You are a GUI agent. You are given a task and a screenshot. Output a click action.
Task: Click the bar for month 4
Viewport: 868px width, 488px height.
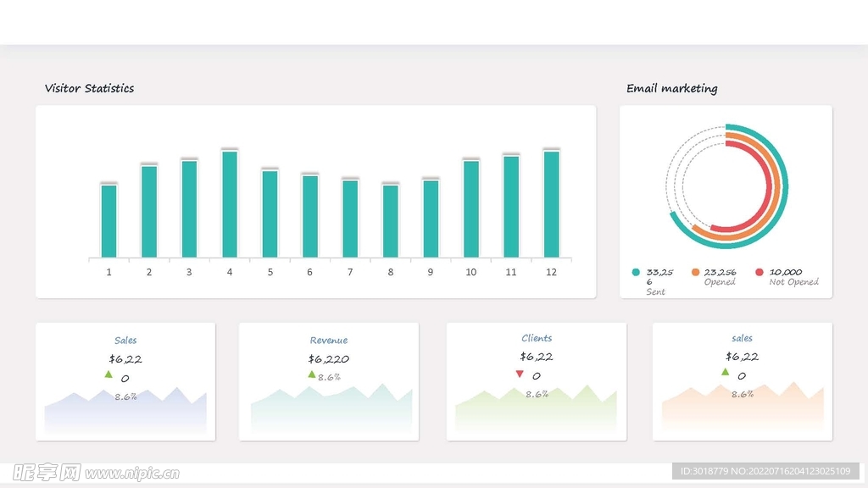(230, 204)
